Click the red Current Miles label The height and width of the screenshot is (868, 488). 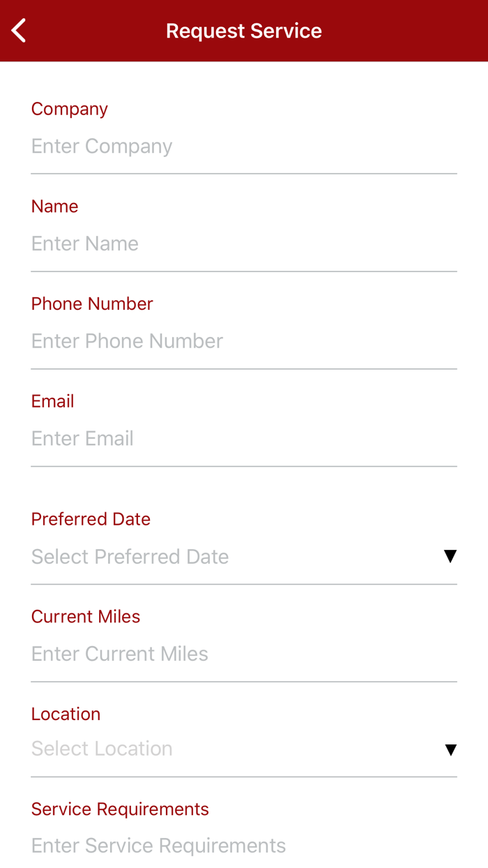click(86, 617)
